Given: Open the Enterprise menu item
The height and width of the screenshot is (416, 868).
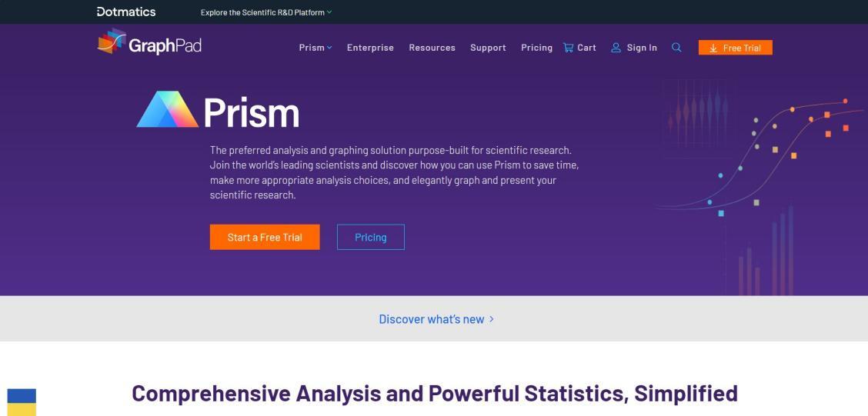Looking at the screenshot, I should coord(370,48).
